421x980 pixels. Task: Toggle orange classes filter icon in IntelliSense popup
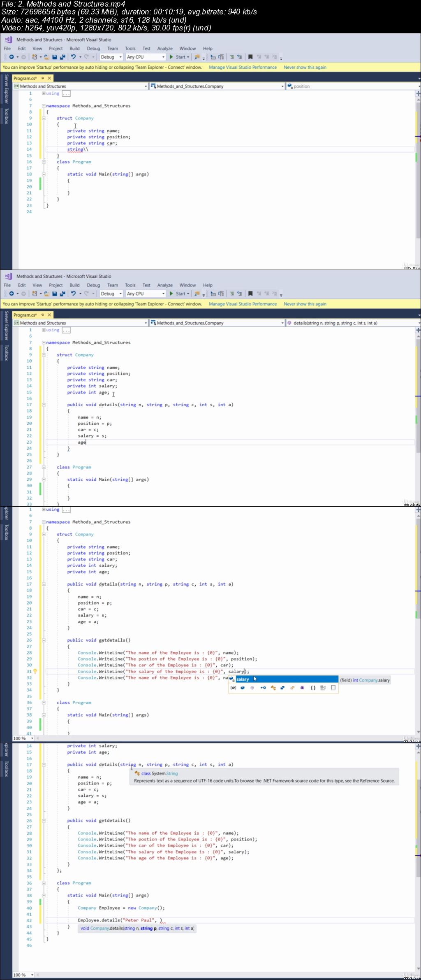pyautogui.click(x=273, y=688)
